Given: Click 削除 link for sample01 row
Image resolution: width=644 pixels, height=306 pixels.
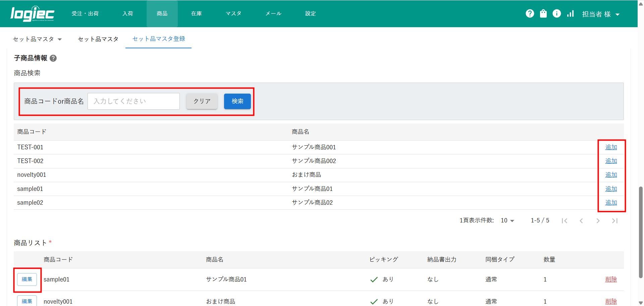Looking at the screenshot, I should [x=611, y=279].
